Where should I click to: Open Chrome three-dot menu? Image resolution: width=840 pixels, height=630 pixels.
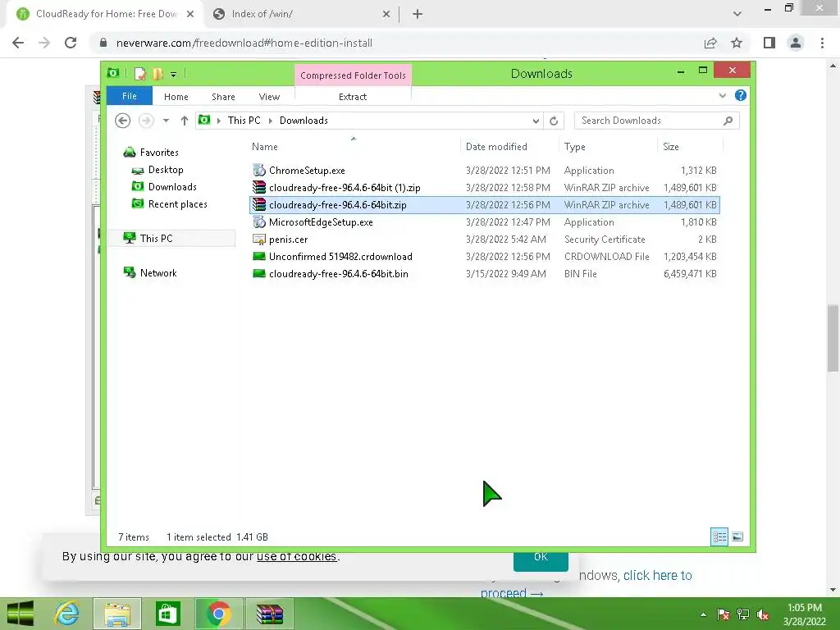(822, 43)
